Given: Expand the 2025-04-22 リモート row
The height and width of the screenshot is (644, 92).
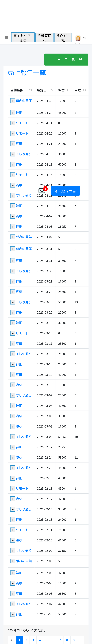Looking at the screenshot, I should 13,134.
